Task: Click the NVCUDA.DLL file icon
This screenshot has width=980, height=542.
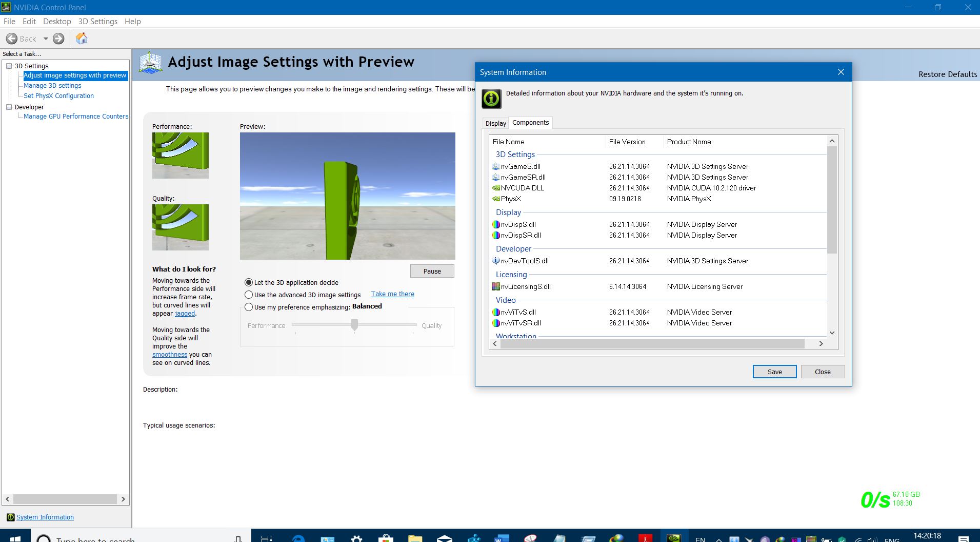Action: [x=496, y=188]
